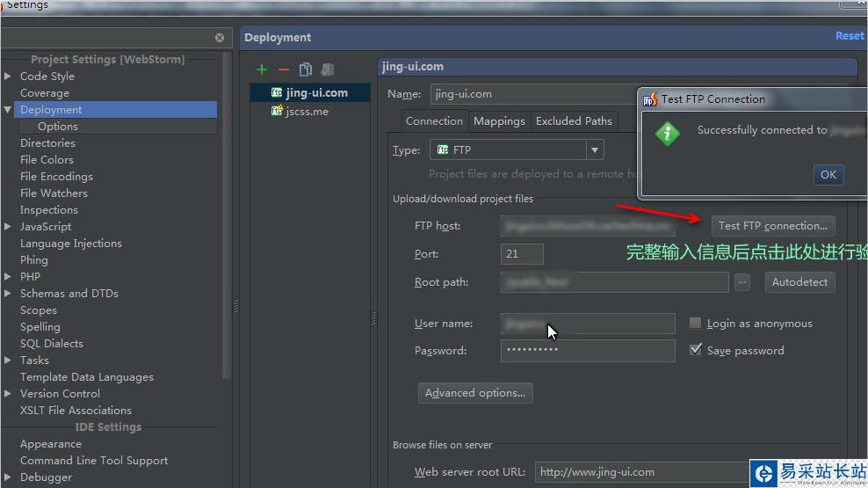The image size is (868, 488).
Task: Open Appearance under IDE Settings
Action: coord(50,444)
